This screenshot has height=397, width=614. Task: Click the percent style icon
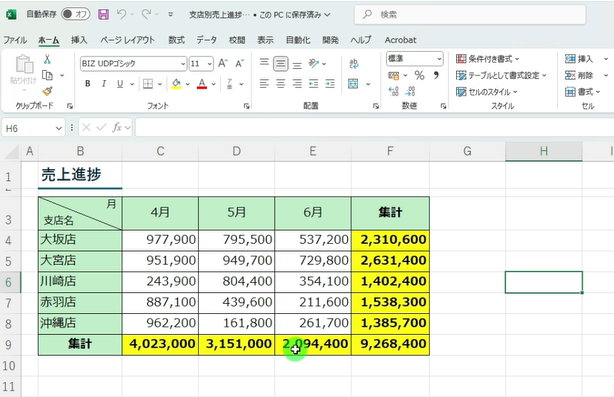[x=419, y=75]
